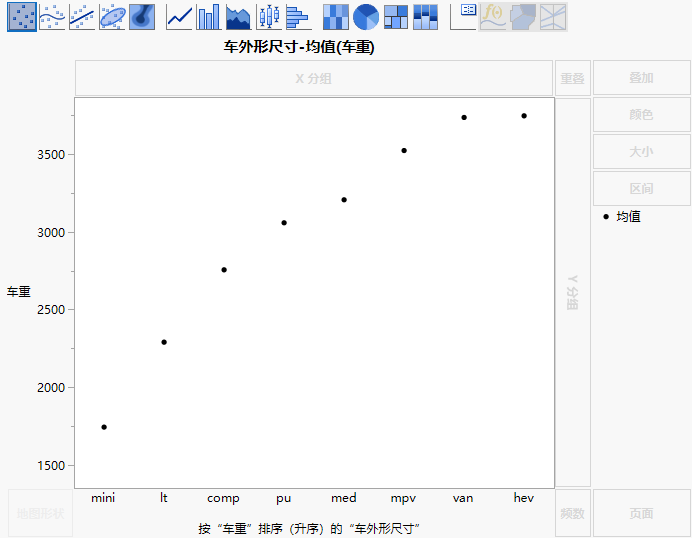Select the Histogram icon

[298, 17]
